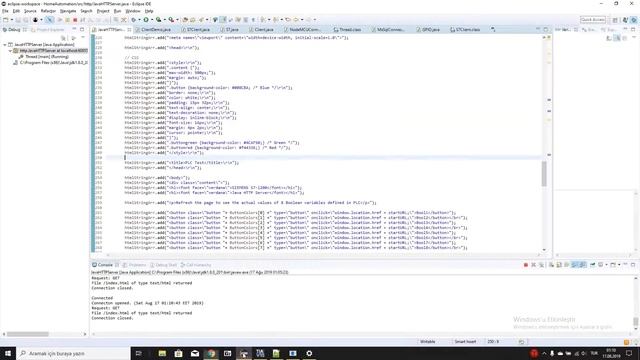Viewport: 640px width, 360px height.
Task: Click Remove All Terminated Launches console icon
Action: (x=541, y=265)
